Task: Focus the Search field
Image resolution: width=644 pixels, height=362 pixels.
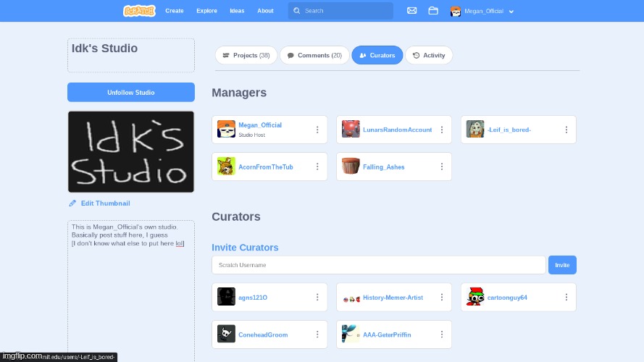Action: (x=340, y=11)
